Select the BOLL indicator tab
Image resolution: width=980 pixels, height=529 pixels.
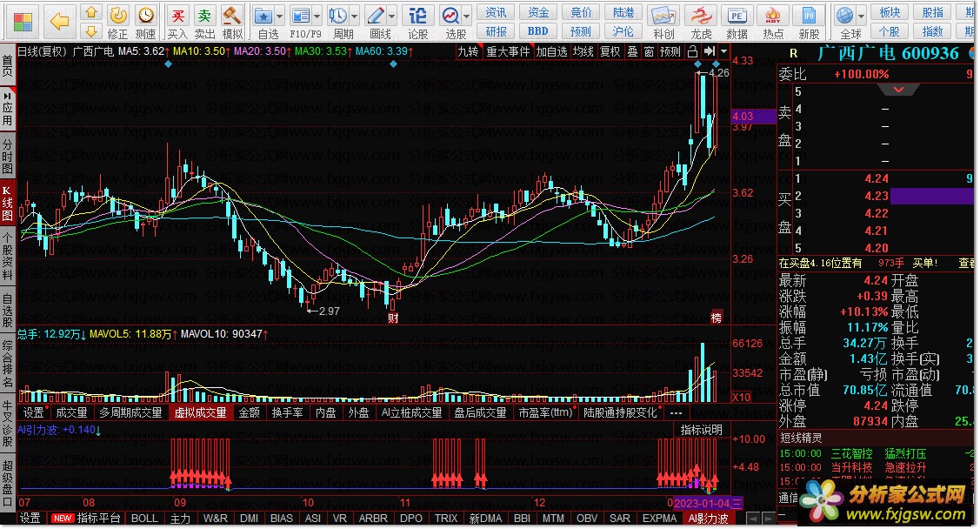145,519
